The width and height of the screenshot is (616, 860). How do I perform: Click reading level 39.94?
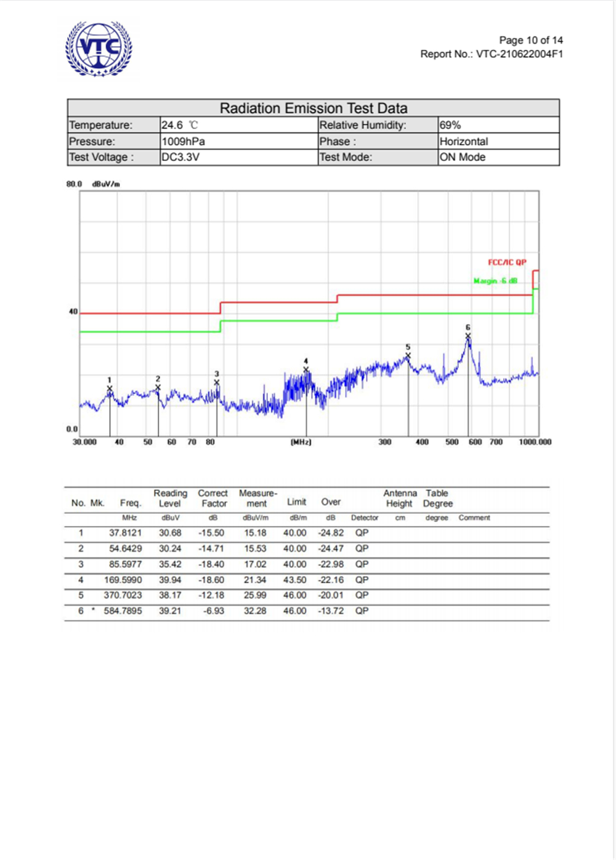pos(170,580)
